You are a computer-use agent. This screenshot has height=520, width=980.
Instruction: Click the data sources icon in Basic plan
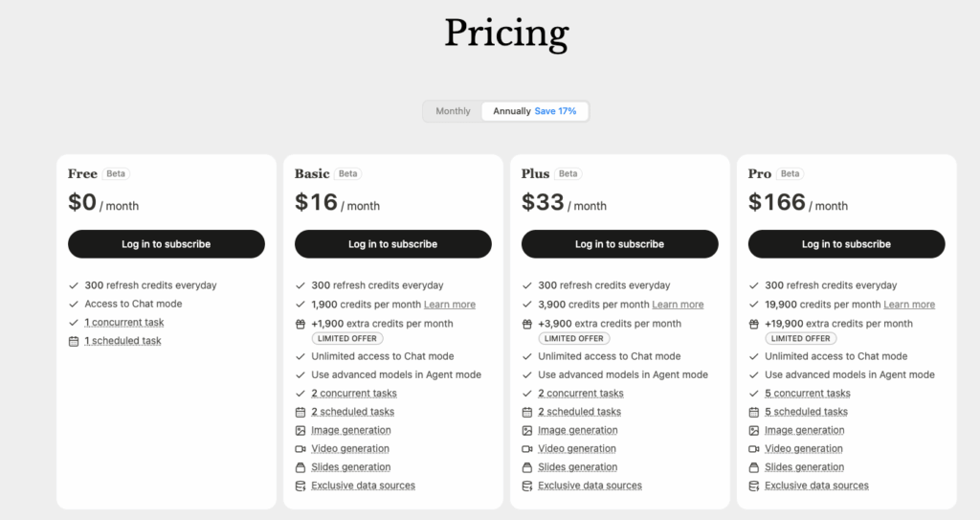click(300, 486)
